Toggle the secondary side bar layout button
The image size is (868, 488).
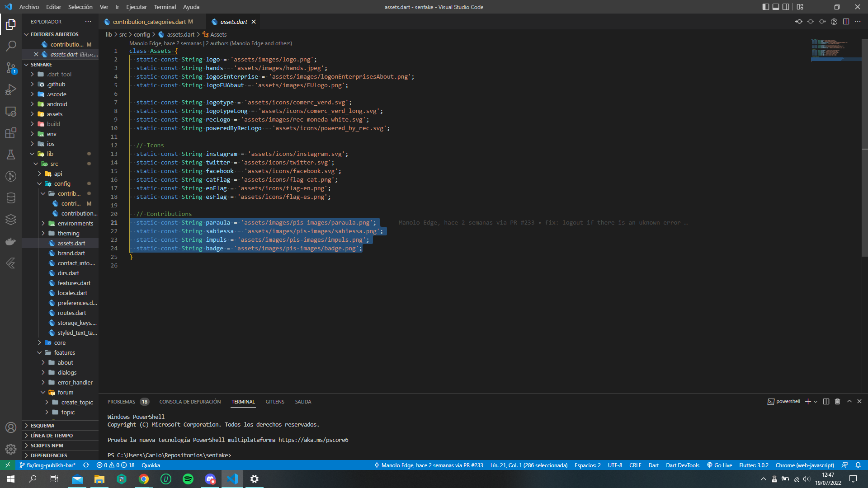786,7
